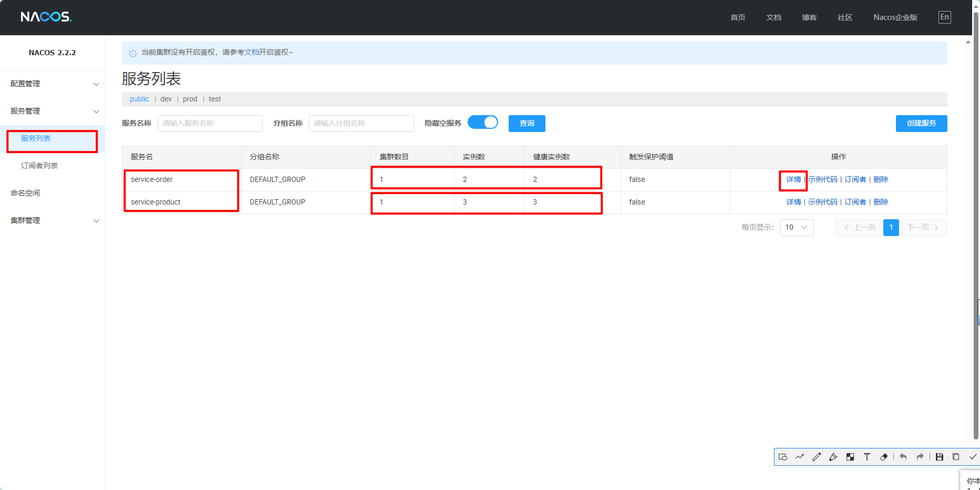The width and height of the screenshot is (980, 490).
Task: Open 示例代码 for service-order
Action: (x=823, y=180)
